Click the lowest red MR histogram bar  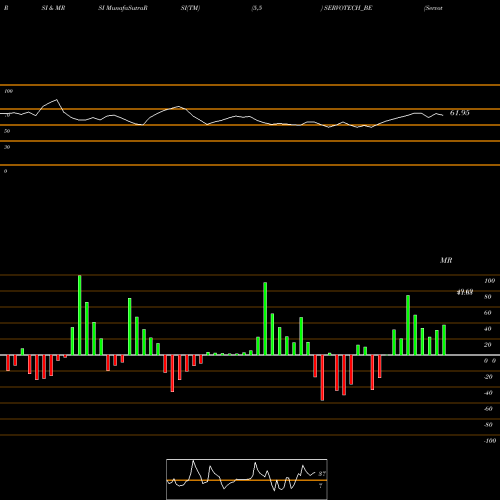click(x=322, y=378)
